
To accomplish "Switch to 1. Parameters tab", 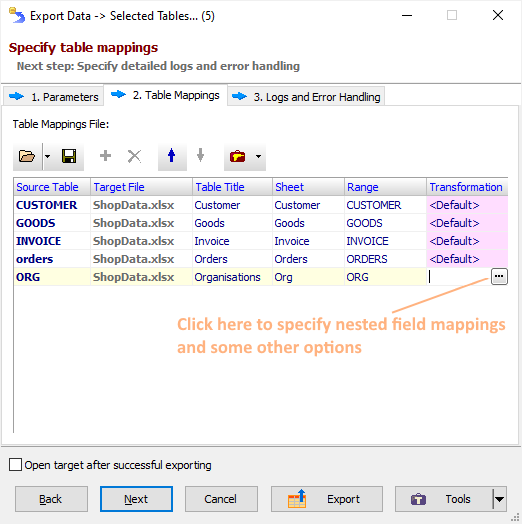I will tap(53, 97).
